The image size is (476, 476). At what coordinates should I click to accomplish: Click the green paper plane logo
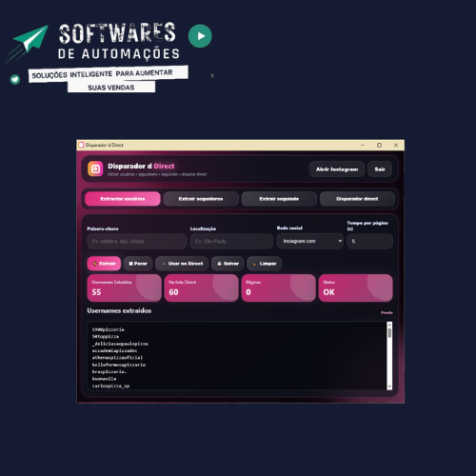[28, 42]
